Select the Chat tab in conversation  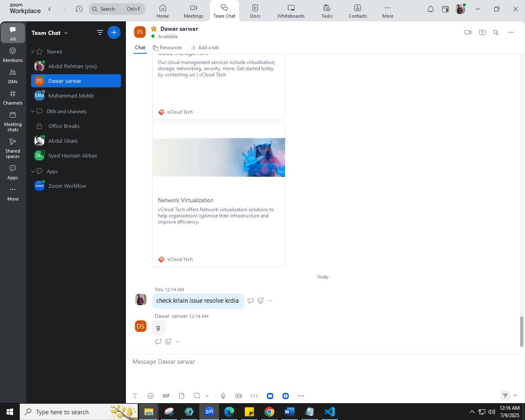[140, 48]
